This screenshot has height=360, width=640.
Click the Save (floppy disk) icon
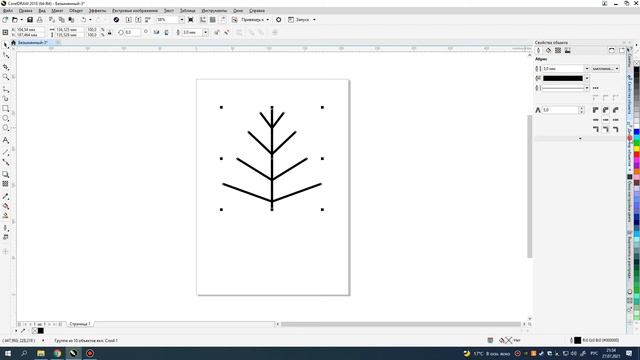(x=30, y=20)
